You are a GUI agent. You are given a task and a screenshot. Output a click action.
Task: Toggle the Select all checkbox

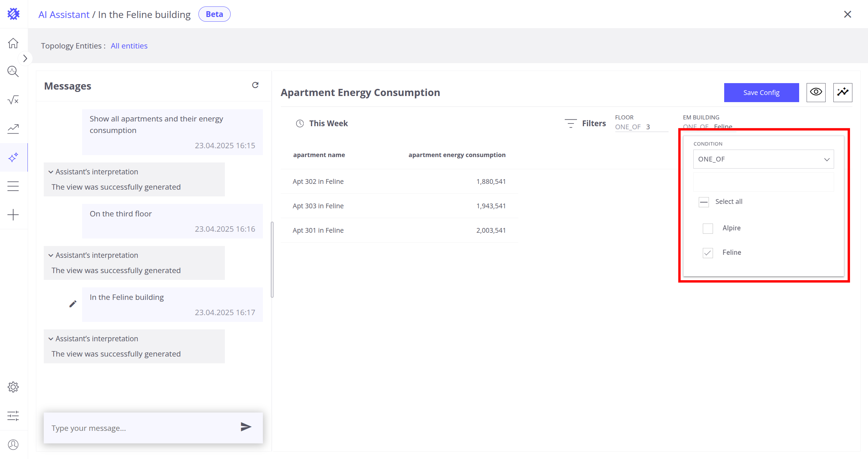tap(703, 202)
